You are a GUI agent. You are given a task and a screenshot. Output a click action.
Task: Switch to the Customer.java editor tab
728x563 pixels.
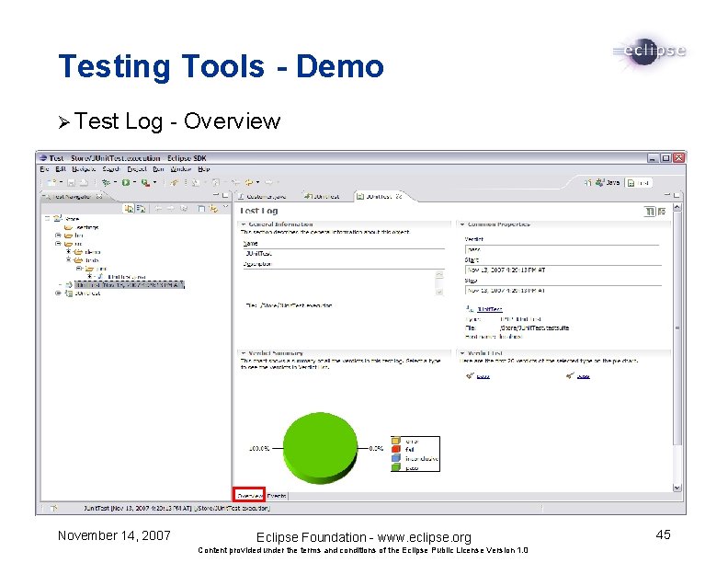pos(263,197)
